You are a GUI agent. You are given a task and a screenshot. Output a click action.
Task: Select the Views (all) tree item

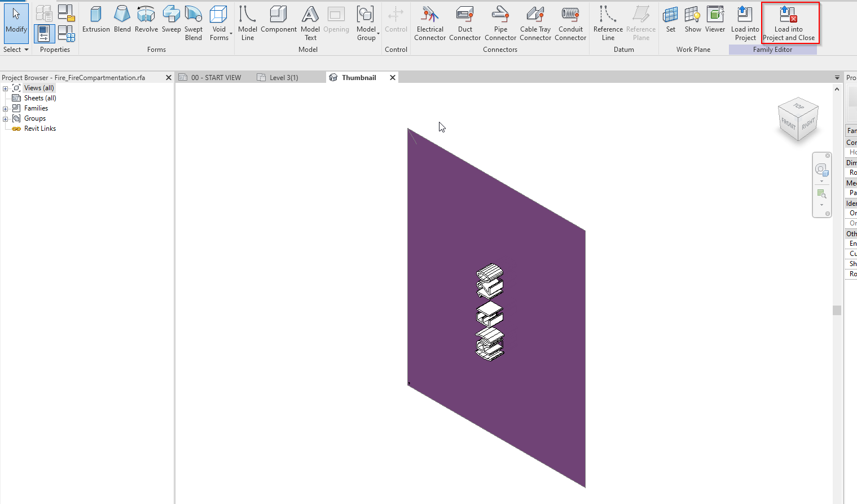[39, 88]
